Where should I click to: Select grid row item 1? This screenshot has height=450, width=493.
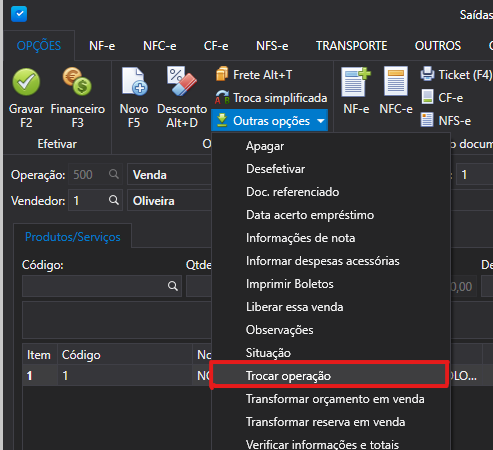coord(117,375)
